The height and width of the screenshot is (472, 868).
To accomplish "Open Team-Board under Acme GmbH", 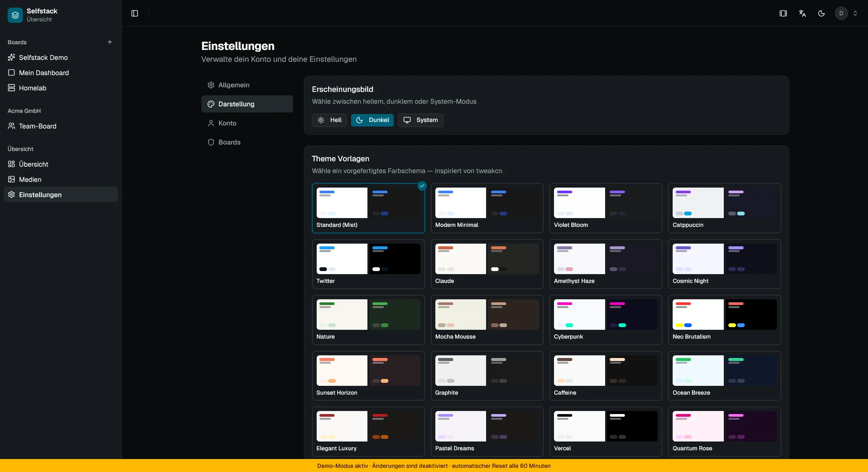I will coord(61,126).
